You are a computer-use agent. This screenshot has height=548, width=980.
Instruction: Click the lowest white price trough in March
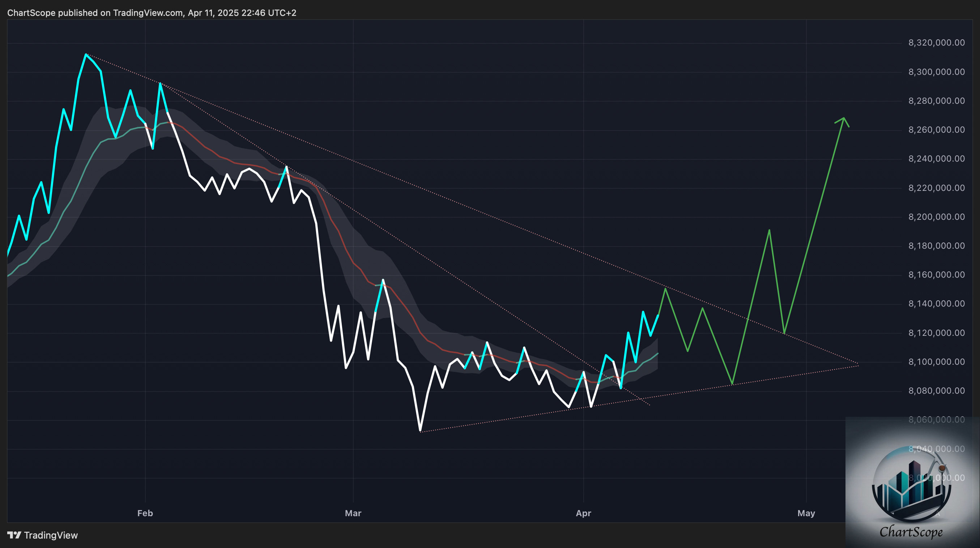coord(420,431)
